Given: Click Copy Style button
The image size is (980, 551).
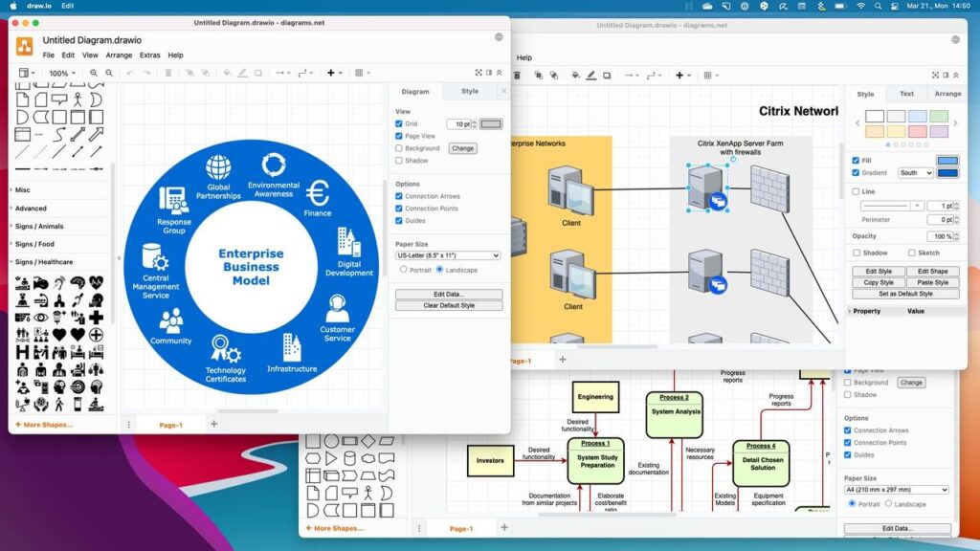Looking at the screenshot, I should click(879, 282).
